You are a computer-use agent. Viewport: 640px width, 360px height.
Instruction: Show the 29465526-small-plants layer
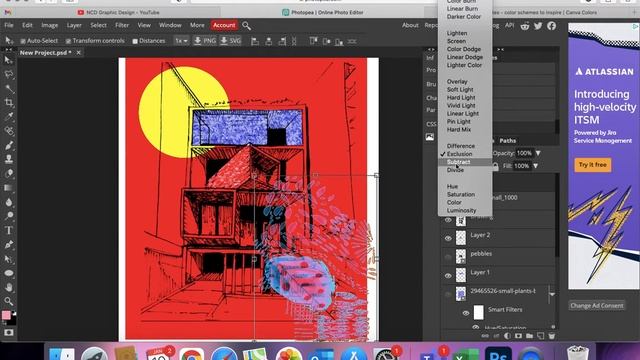click(448, 294)
